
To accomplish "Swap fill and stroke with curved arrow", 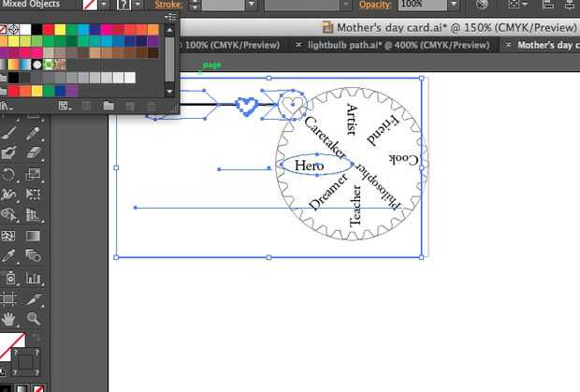I will (x=37, y=337).
